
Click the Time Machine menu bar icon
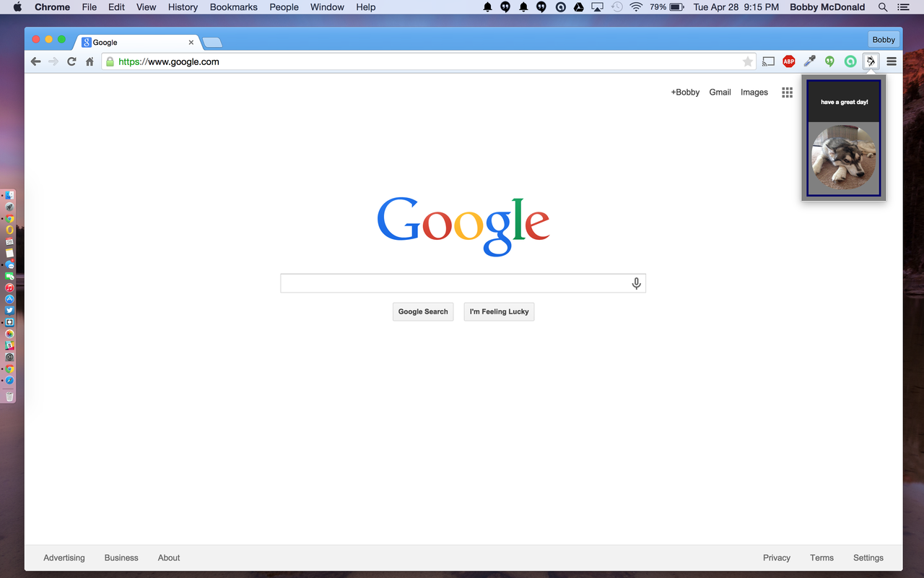pyautogui.click(x=616, y=7)
